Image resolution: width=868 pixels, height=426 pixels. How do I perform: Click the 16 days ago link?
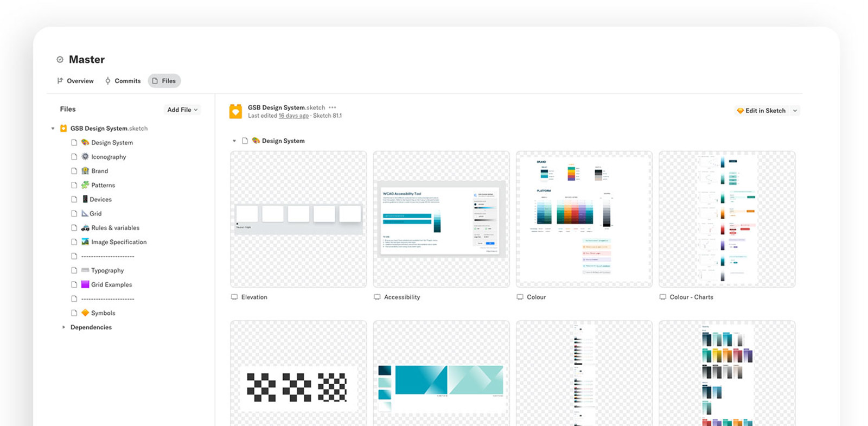point(293,116)
